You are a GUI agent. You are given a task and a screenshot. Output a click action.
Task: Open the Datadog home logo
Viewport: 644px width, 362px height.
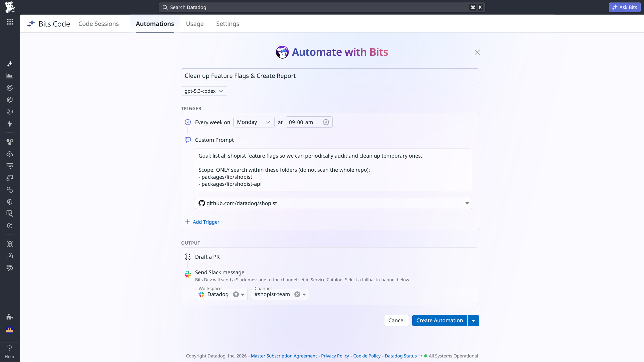tap(10, 7)
